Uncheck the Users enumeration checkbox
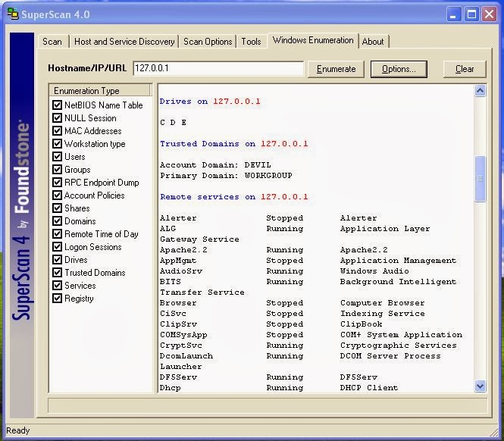 tap(57, 156)
